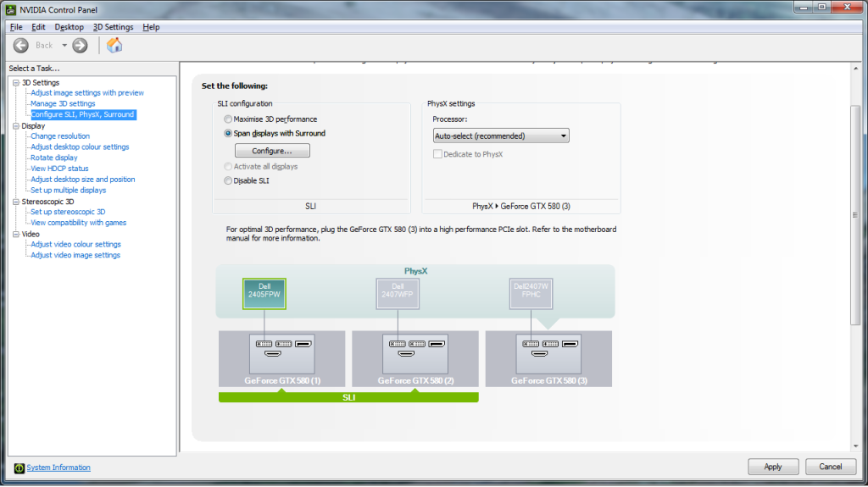Click the PhysX GeForce GTX 580 (3) label

coord(521,207)
